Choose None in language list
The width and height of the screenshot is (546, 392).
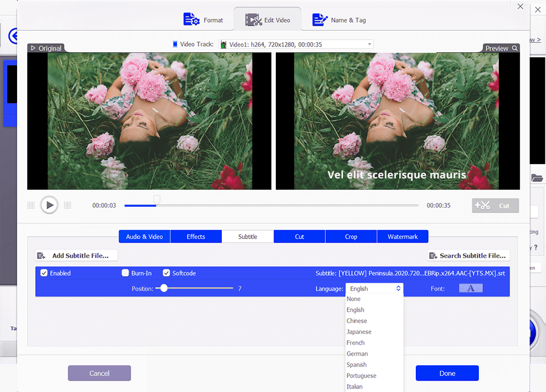(x=374, y=299)
